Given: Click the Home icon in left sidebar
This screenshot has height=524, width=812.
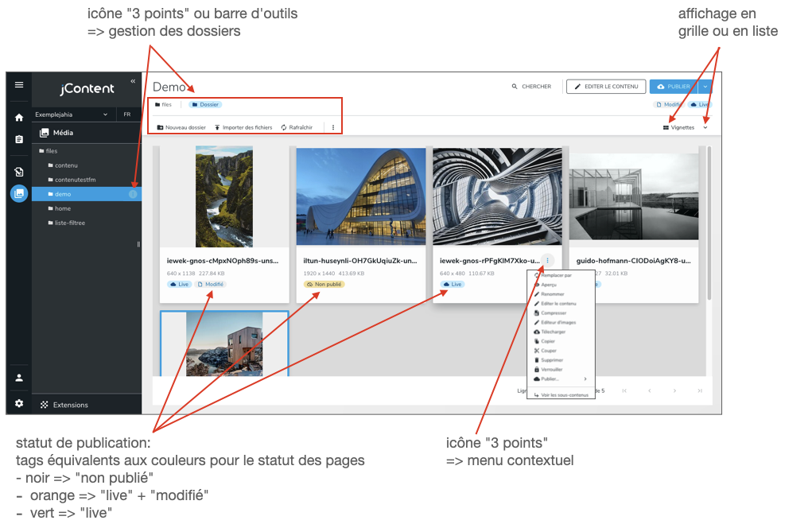Looking at the screenshot, I should [19, 118].
